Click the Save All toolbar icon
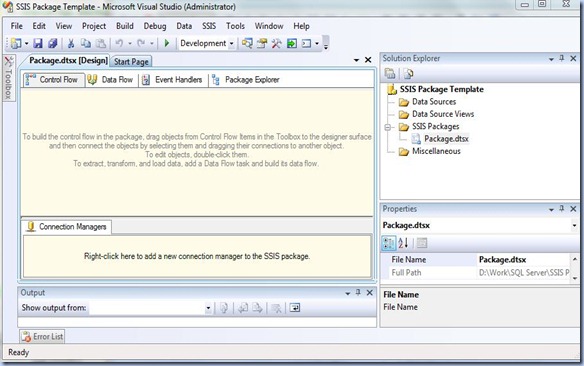The width and height of the screenshot is (584, 366). pos(53,44)
